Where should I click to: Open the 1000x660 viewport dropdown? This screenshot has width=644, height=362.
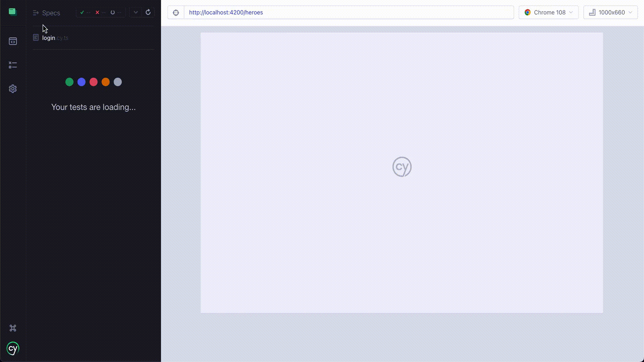point(610,12)
